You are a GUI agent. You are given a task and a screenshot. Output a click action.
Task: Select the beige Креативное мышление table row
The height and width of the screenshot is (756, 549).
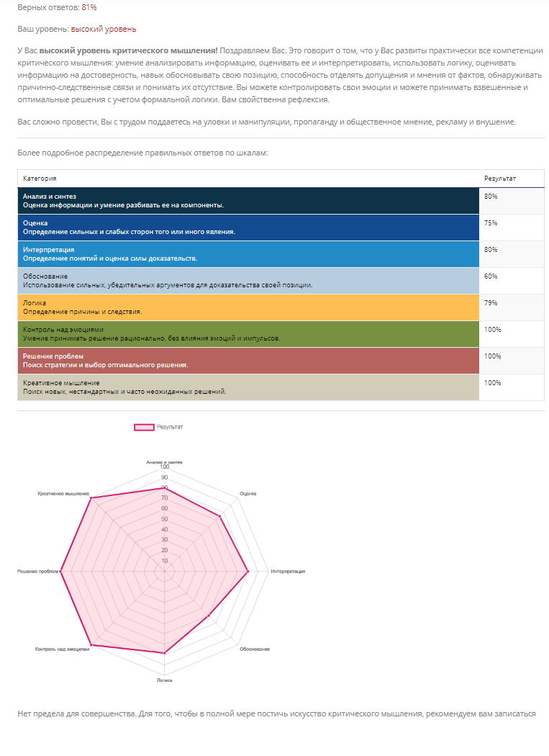click(248, 387)
